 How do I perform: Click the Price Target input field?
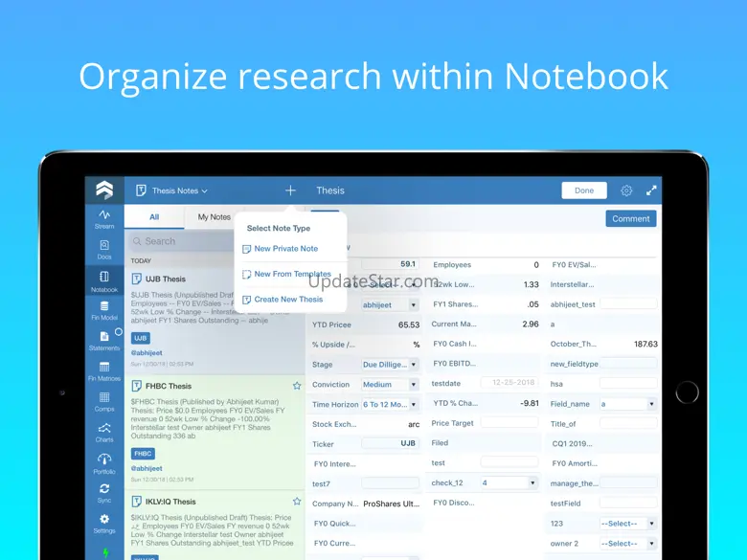pyautogui.click(x=509, y=423)
